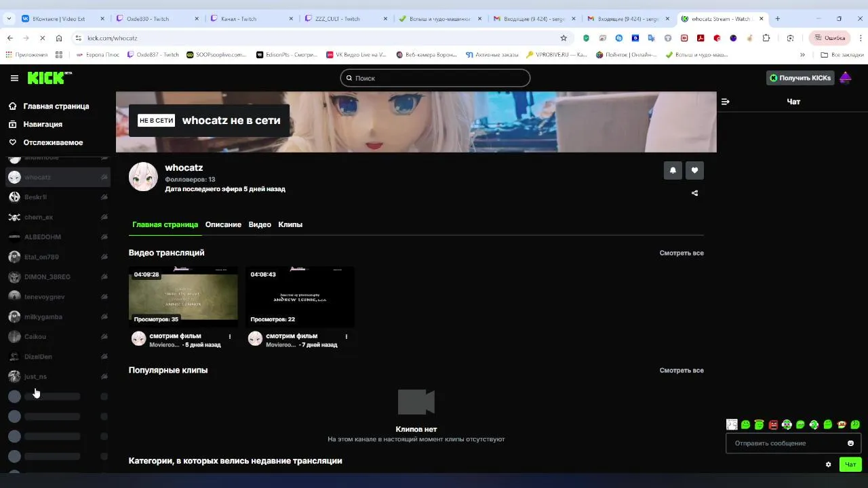The width and height of the screenshot is (868, 488).
Task: Switch to the Описание tab
Action: (x=223, y=224)
